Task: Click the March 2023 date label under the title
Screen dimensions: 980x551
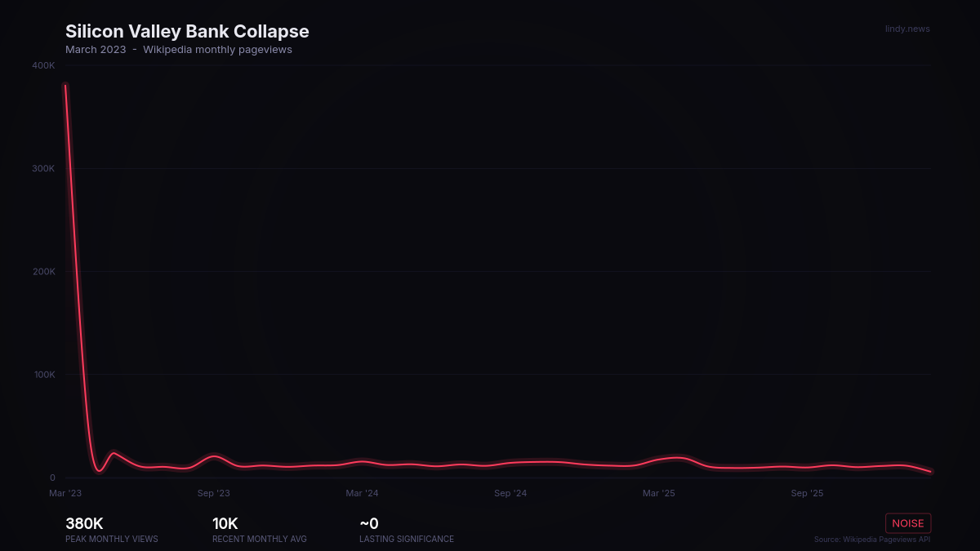Action: (96, 49)
